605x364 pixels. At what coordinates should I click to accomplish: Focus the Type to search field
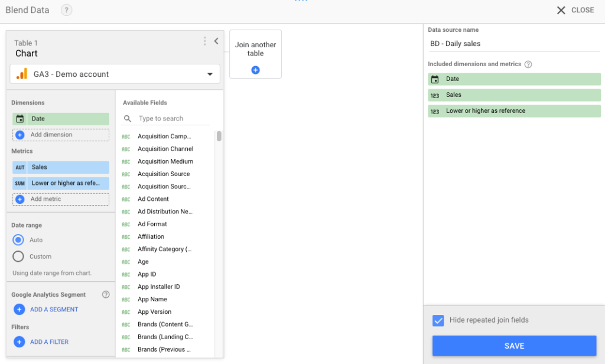click(165, 119)
